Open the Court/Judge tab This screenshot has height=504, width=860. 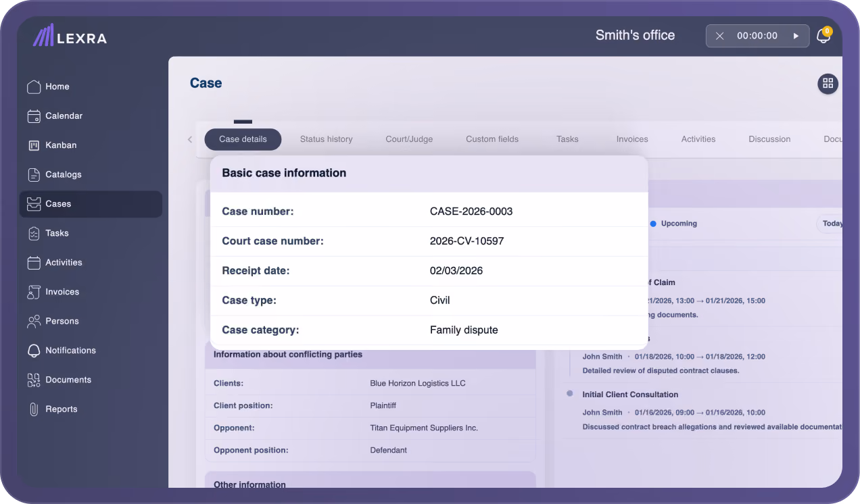pos(409,139)
